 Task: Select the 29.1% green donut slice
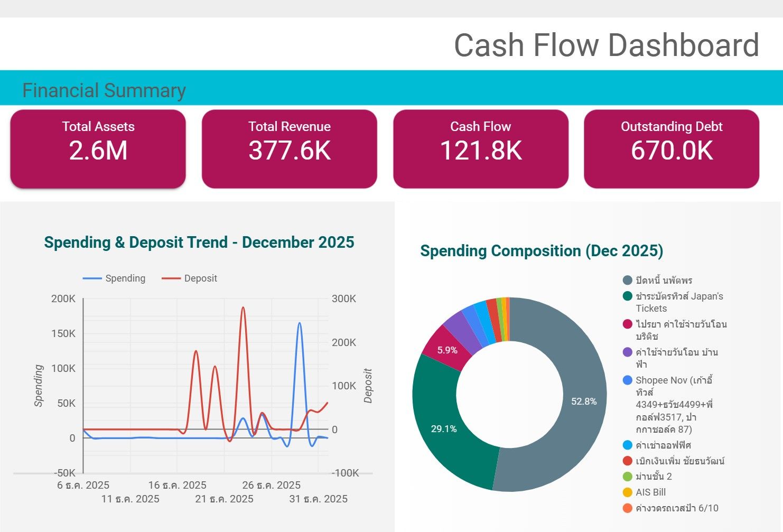444,428
